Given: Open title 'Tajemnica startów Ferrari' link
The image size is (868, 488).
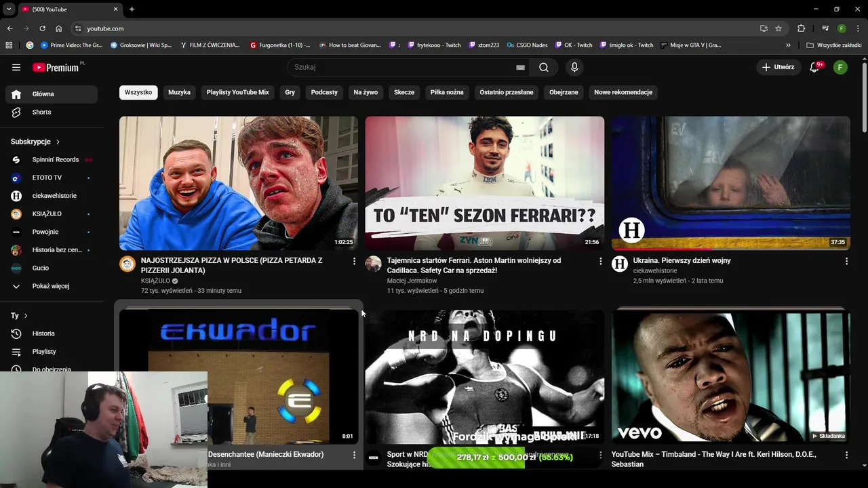Looking at the screenshot, I should coord(474,265).
